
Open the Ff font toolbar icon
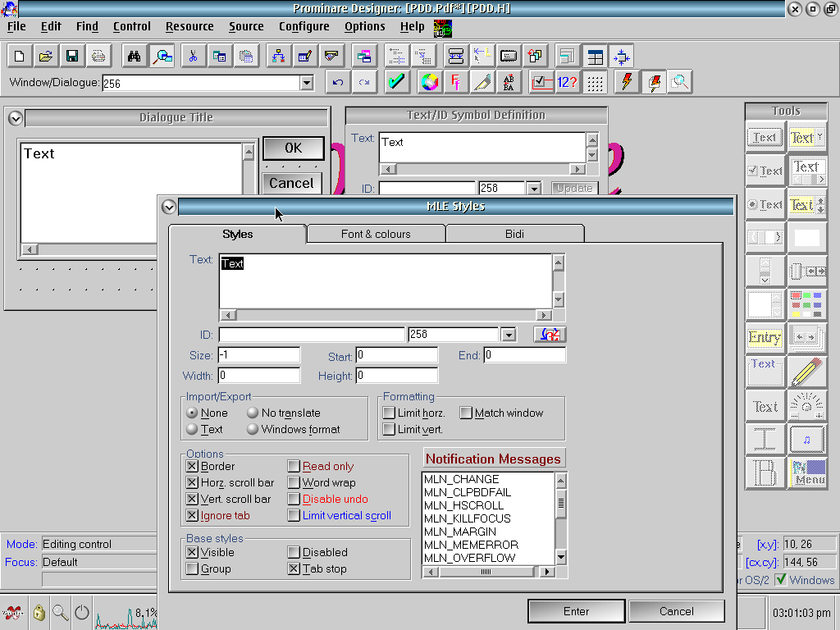(455, 82)
